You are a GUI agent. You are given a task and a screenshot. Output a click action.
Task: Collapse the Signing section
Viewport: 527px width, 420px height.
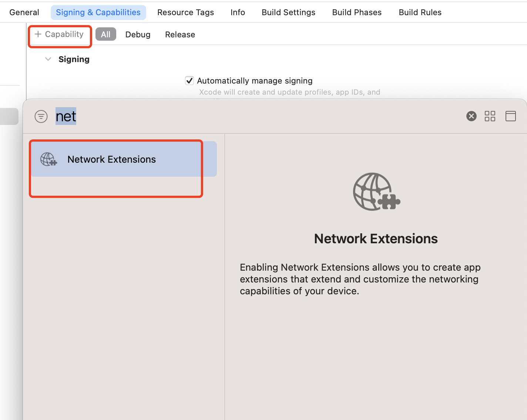pyautogui.click(x=48, y=59)
